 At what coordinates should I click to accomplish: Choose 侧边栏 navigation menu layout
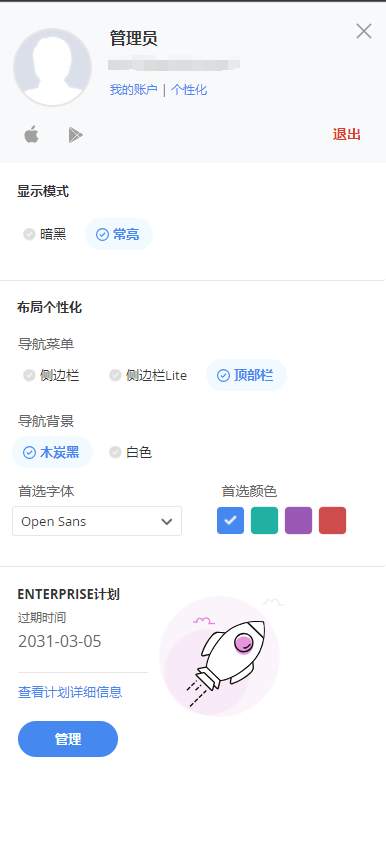(51, 375)
